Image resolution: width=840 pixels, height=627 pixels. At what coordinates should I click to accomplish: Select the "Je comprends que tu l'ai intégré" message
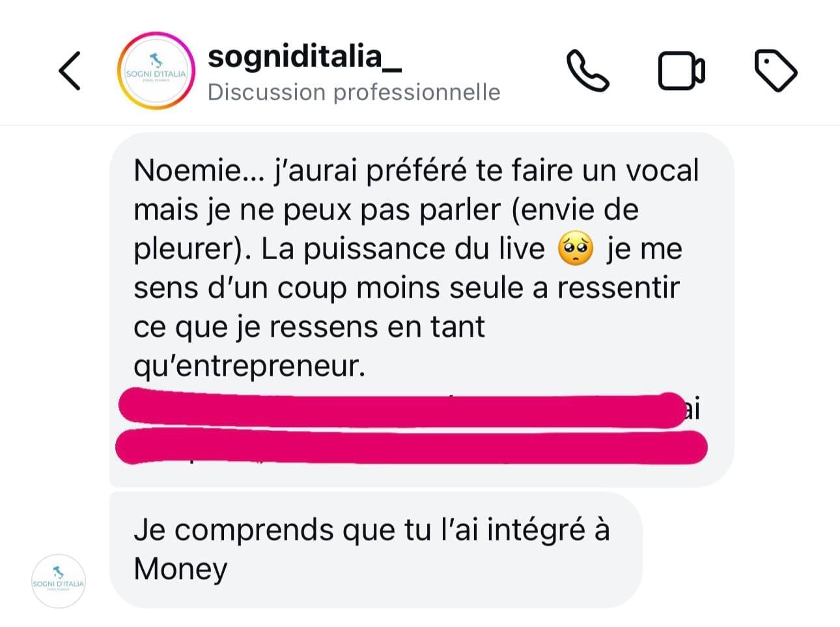pos(374,550)
